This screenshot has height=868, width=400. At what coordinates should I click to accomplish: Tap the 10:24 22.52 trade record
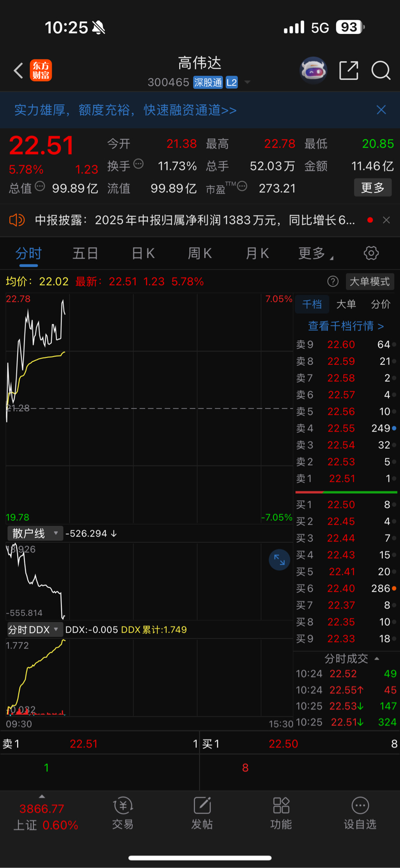[346, 674]
